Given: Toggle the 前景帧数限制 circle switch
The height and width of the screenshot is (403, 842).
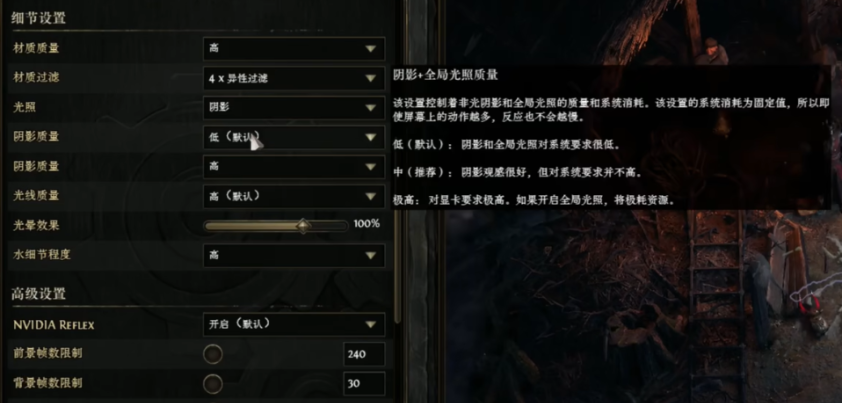Looking at the screenshot, I should tap(213, 354).
